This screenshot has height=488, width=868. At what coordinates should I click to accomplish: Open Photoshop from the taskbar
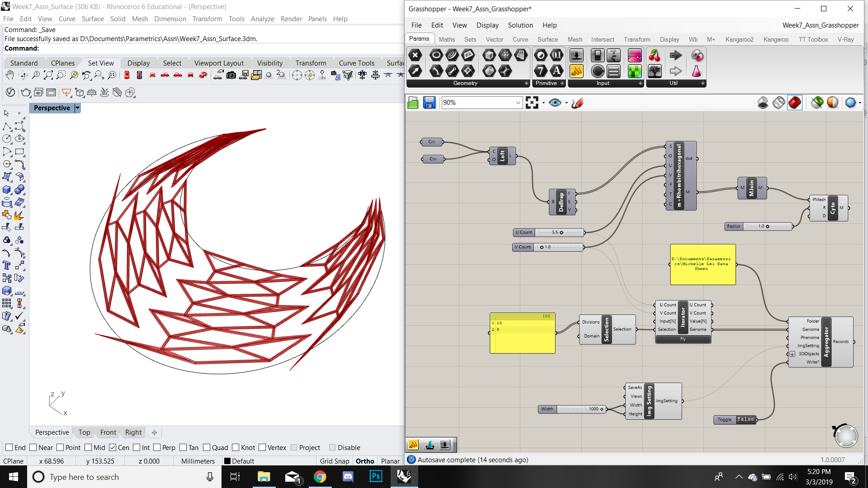[x=376, y=477]
